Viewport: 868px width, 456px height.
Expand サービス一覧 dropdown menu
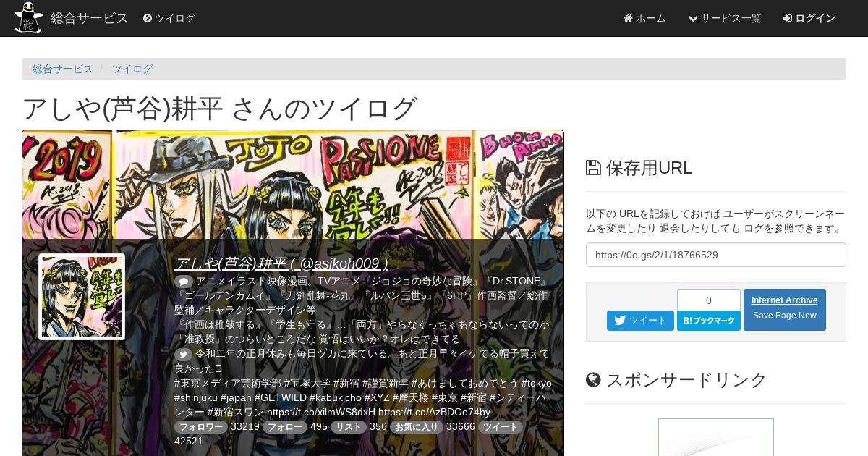tap(725, 18)
